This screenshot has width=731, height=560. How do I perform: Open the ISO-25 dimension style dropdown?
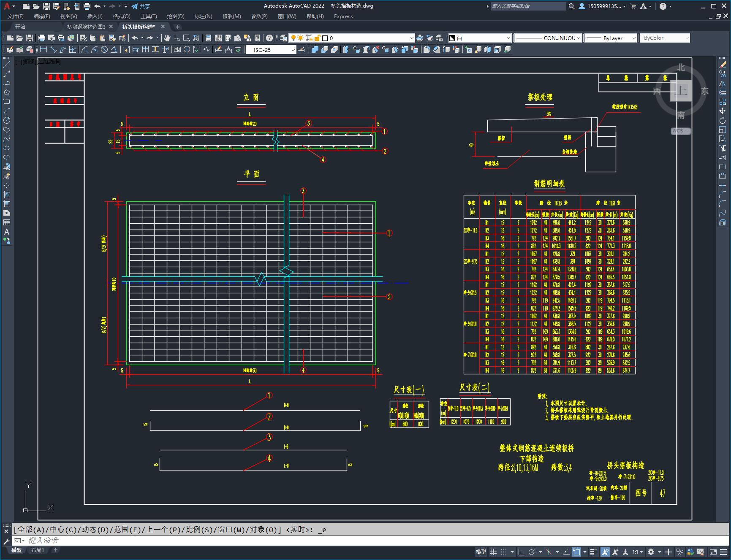pyautogui.click(x=271, y=50)
